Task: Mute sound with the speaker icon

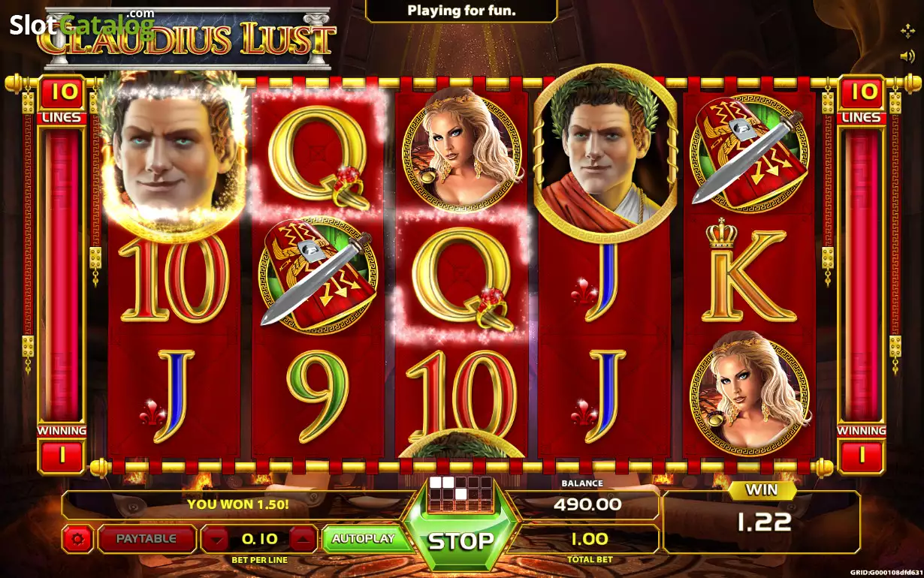Action: click(907, 56)
